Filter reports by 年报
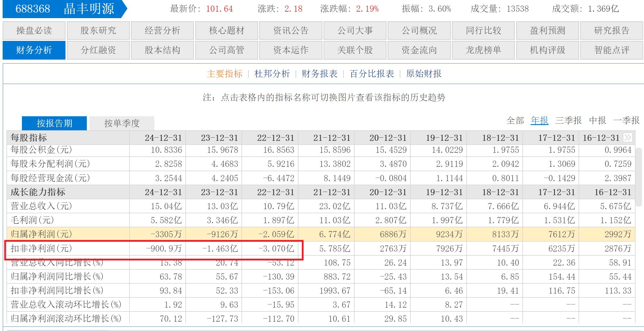 (540, 120)
